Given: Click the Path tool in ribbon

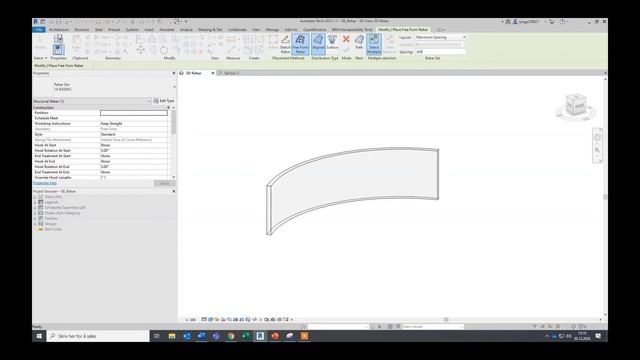Looking at the screenshot, I should point(359,42).
